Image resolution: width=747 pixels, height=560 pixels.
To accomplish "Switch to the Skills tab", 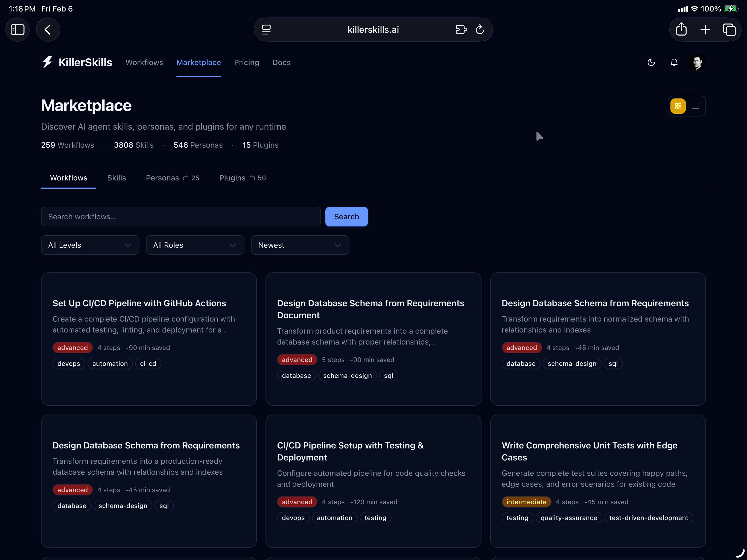I will 116,178.
